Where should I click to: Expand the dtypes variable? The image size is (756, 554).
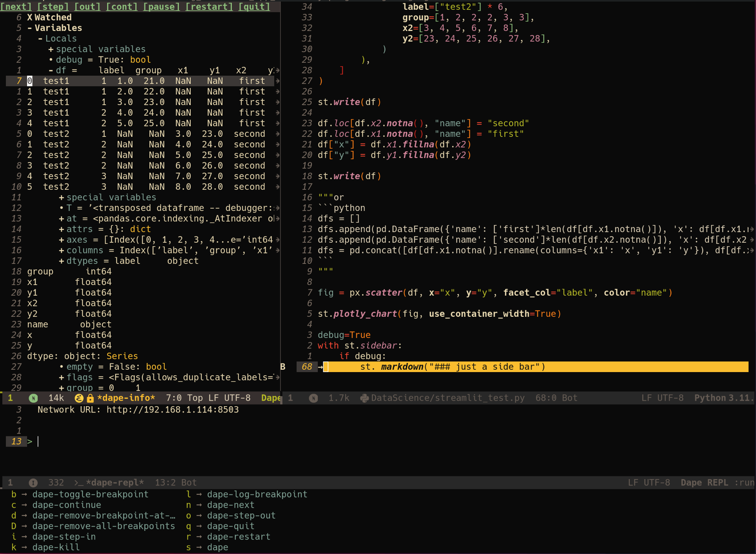click(x=62, y=261)
